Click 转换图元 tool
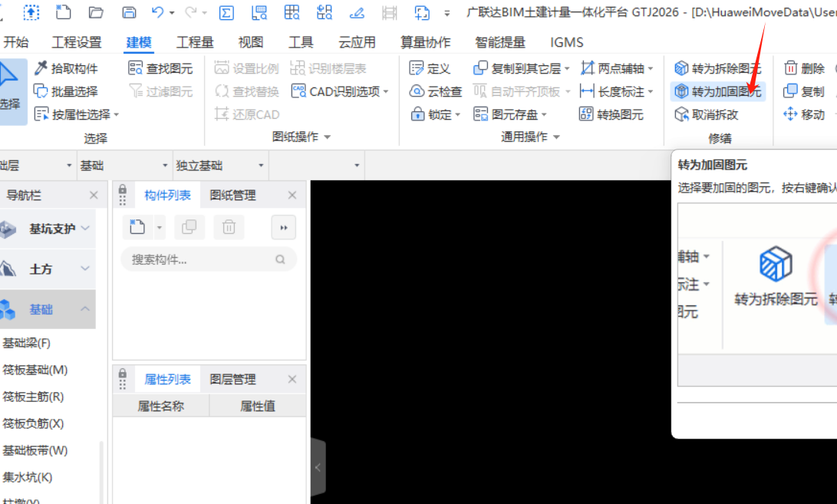The height and width of the screenshot is (504, 837). [611, 114]
